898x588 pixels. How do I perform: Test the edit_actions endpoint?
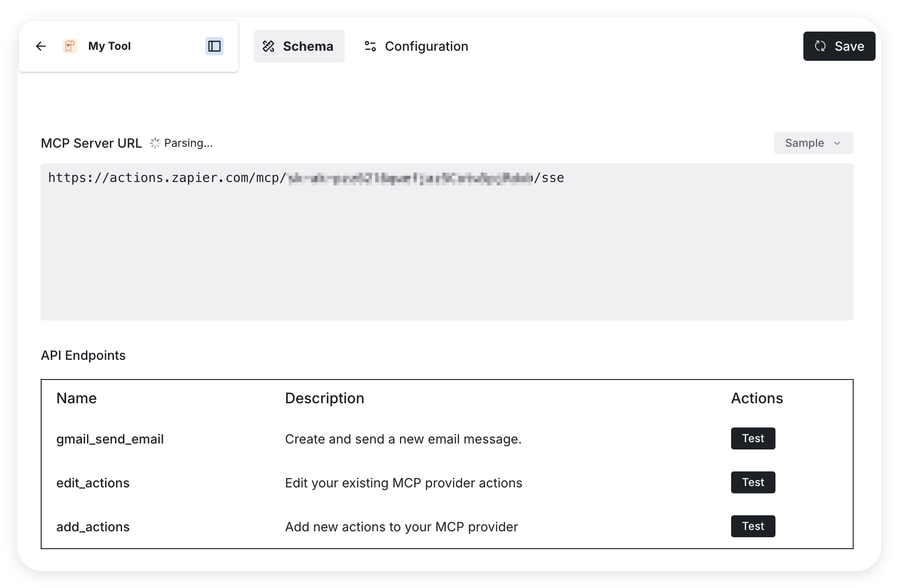coord(753,482)
